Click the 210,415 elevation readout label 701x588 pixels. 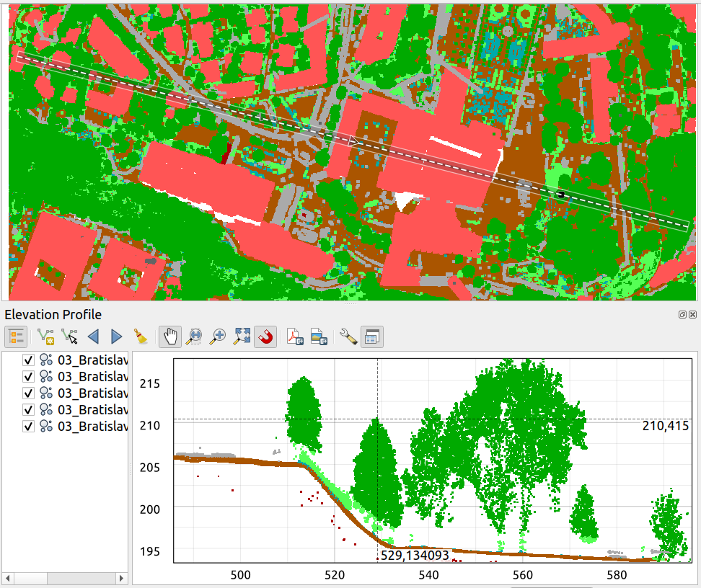click(x=665, y=426)
